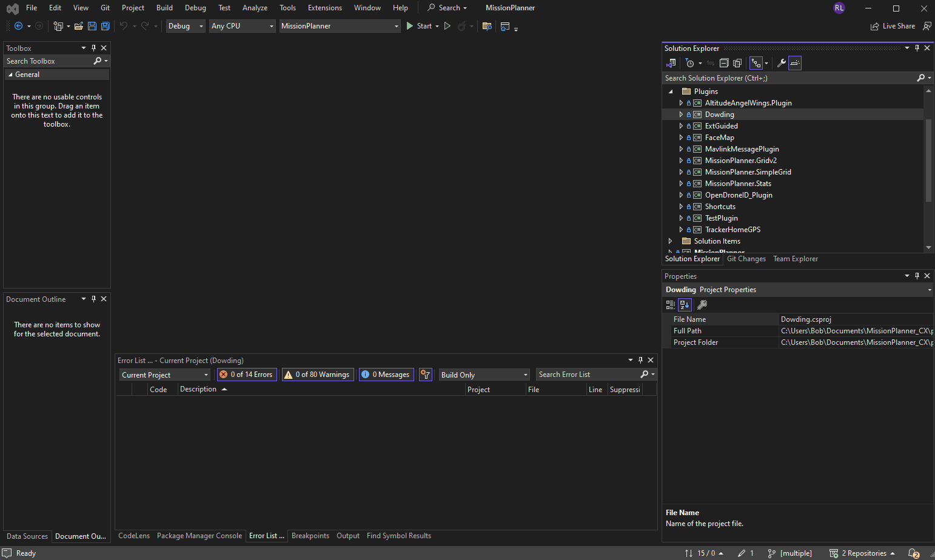Toggle the 0 Messages filter

(x=386, y=375)
